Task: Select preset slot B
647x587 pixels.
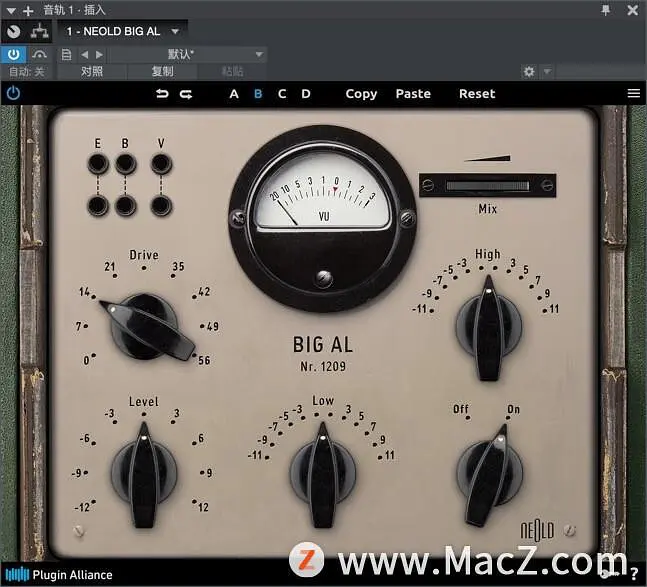Action: 258,94
